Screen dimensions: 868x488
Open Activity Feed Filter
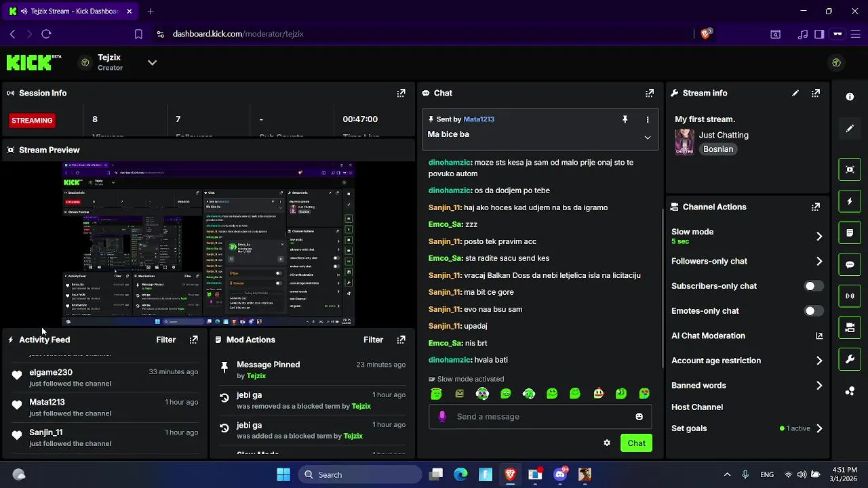166,340
